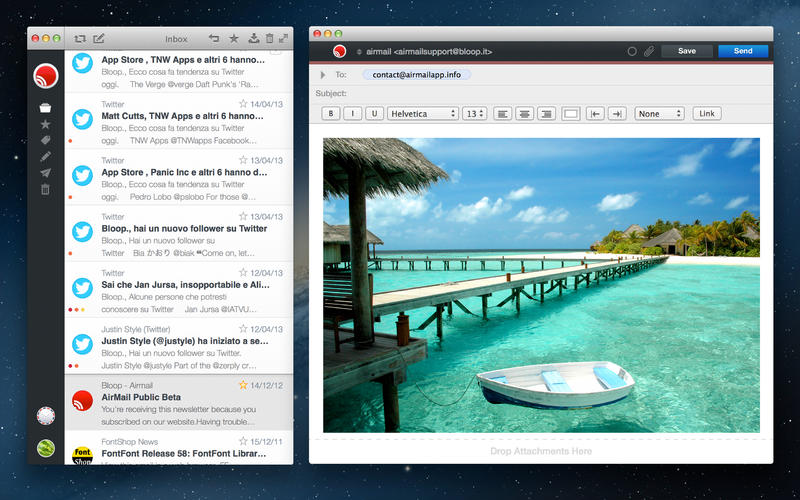This screenshot has height=500, width=800.
Task: Enter fullscreen with the diagonal arrows icon
Action: [x=283, y=38]
